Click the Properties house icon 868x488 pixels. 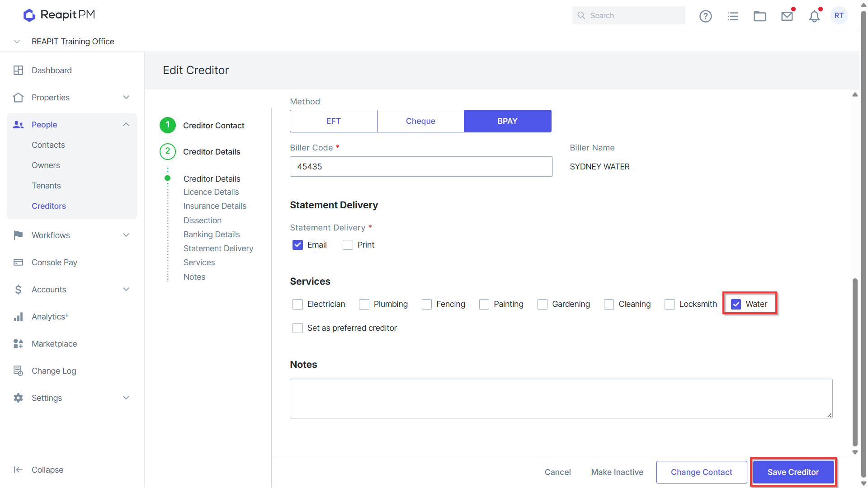[18, 98]
